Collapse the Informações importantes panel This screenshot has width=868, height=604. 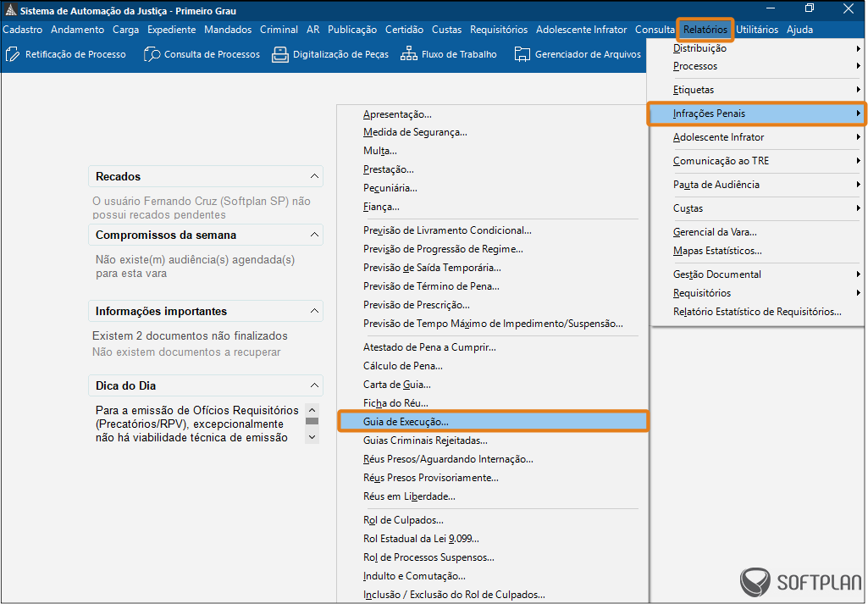coord(314,311)
